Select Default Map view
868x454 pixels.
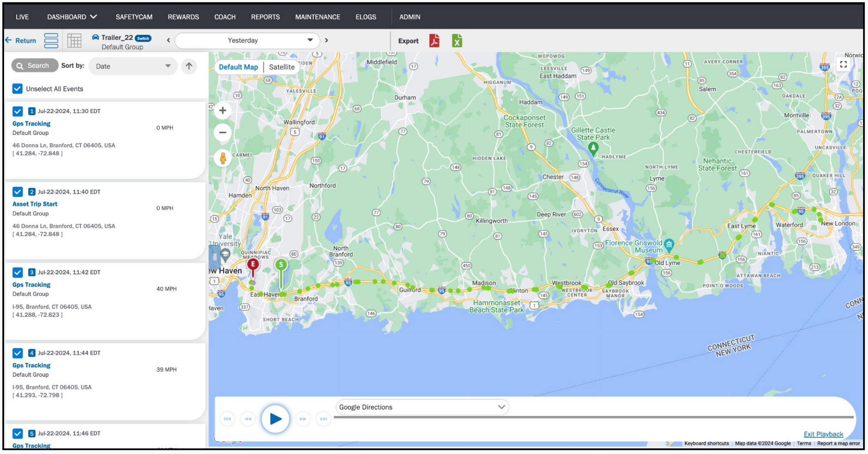(x=238, y=67)
